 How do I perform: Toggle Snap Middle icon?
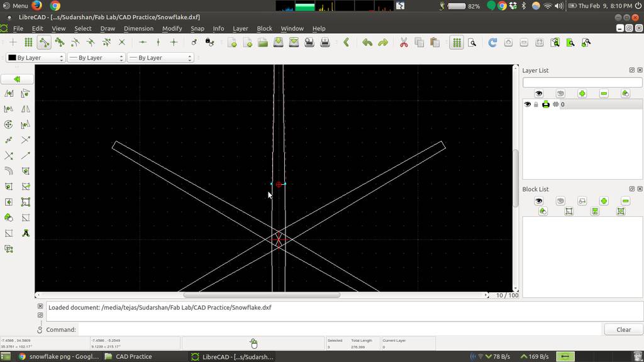point(91,42)
